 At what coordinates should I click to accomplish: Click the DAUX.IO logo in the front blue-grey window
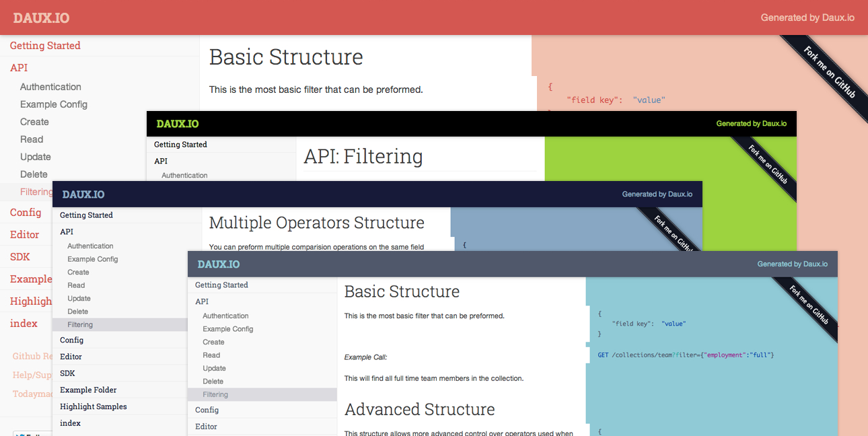point(219,264)
